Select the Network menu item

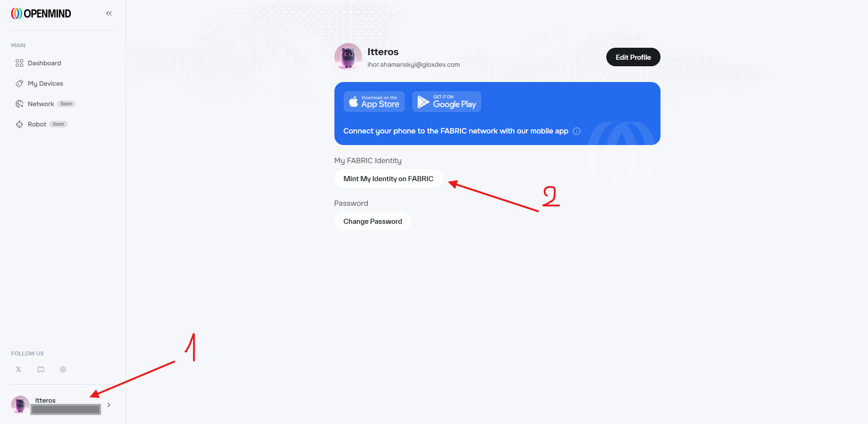[41, 104]
